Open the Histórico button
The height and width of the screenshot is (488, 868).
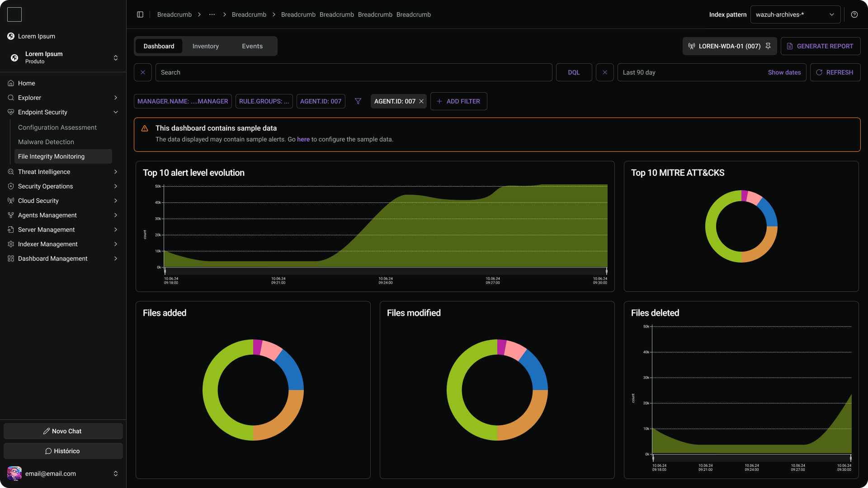[x=63, y=451]
